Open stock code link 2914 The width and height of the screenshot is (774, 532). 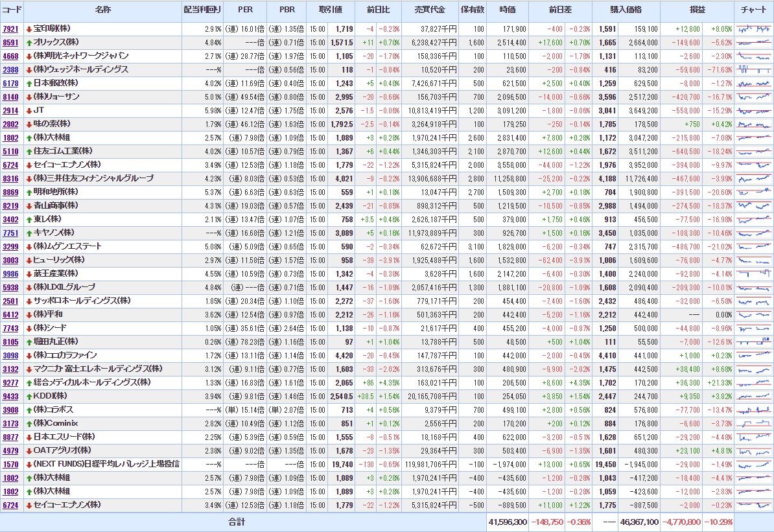tap(10, 111)
